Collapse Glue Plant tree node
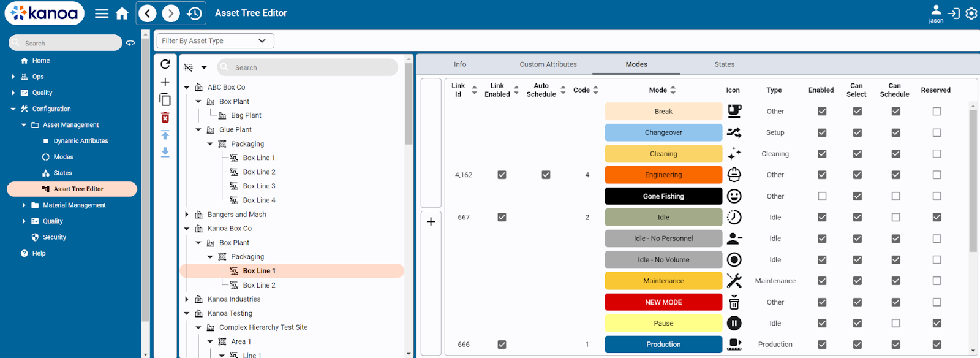Screen dimensions: 980x358 click(x=198, y=129)
